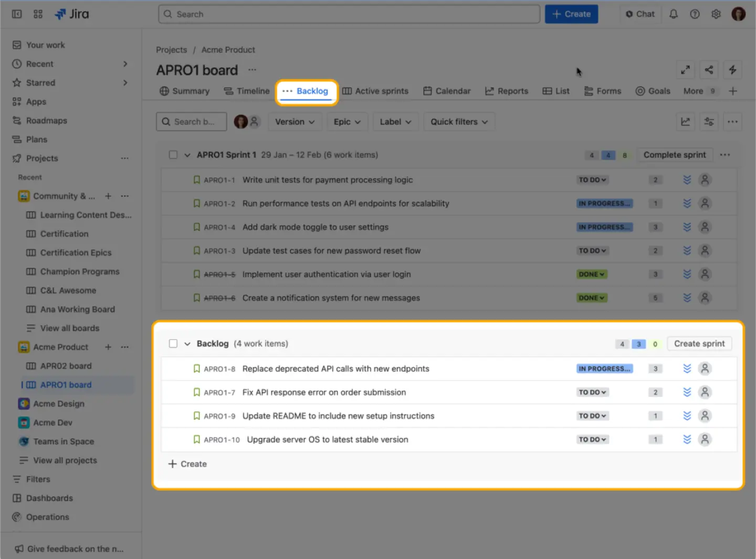Select the APRO2 board in sidebar
The width and height of the screenshot is (756, 559).
pos(65,366)
